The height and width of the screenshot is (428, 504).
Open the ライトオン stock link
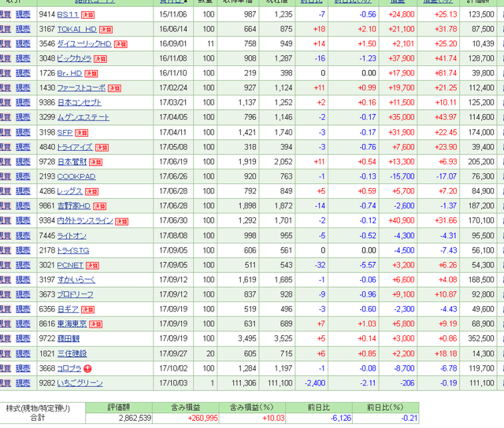[x=72, y=236]
